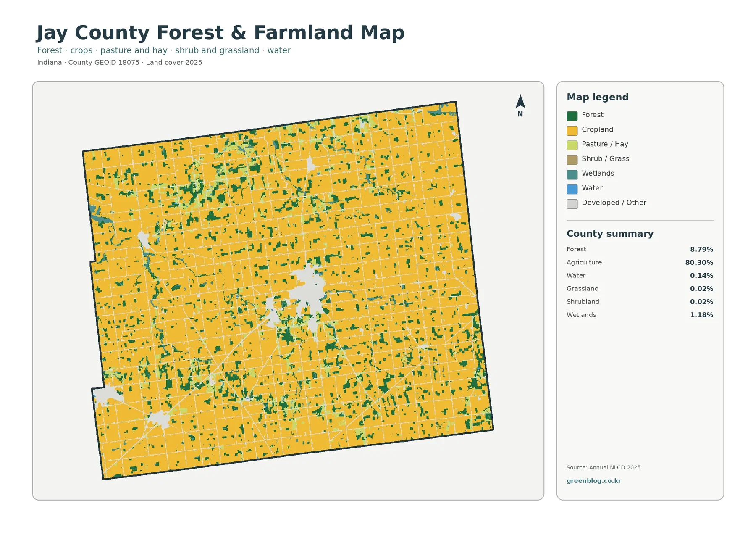Click the Grassland 0.02% value

coord(701,289)
